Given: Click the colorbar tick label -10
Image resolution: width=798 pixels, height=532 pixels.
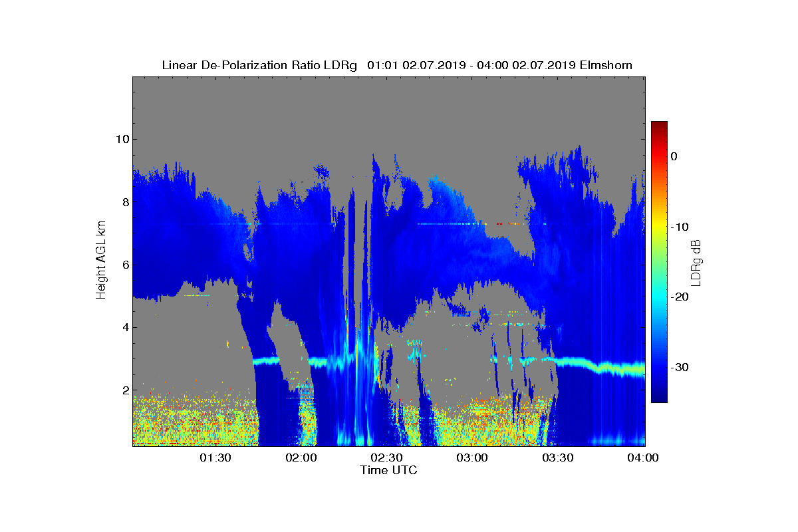Looking at the screenshot, I should click(679, 227).
